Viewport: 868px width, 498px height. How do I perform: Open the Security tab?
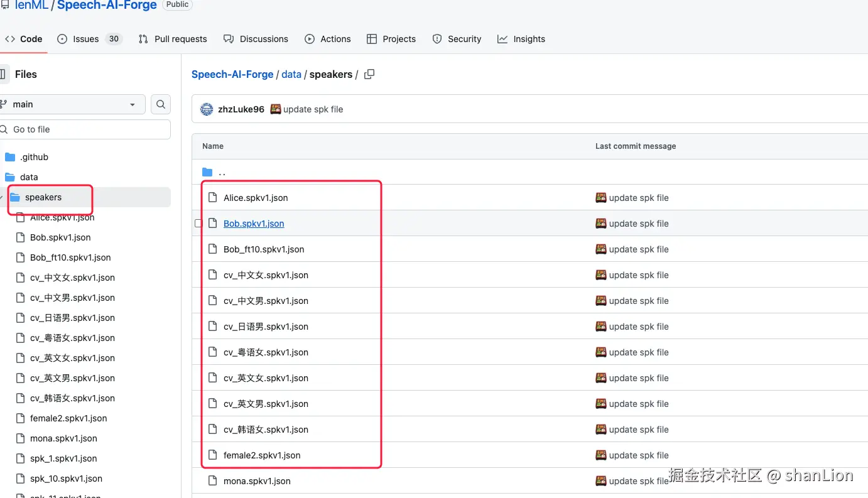point(457,39)
